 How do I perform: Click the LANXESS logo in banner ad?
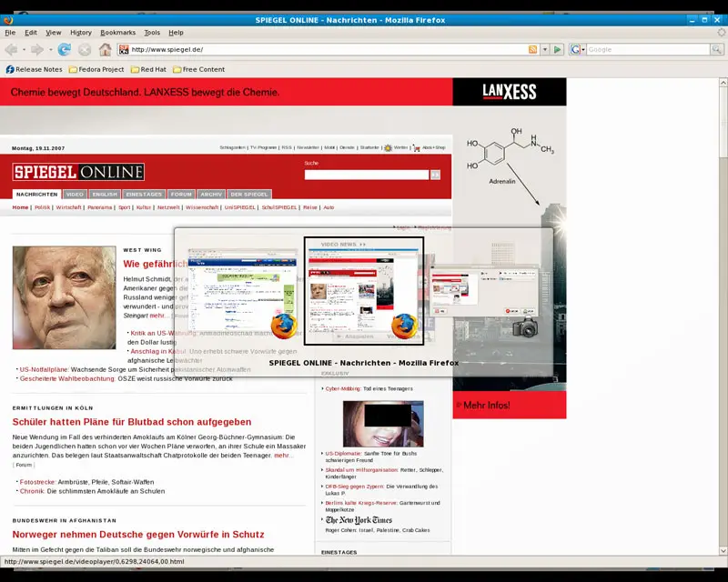[x=510, y=92]
